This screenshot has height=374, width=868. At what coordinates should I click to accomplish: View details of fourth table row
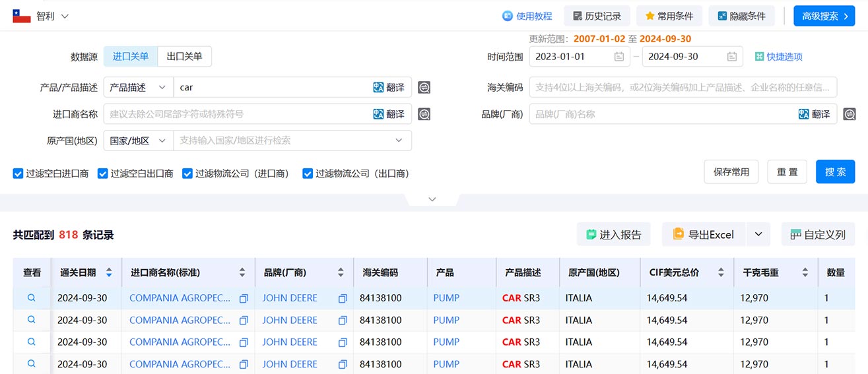click(x=31, y=363)
